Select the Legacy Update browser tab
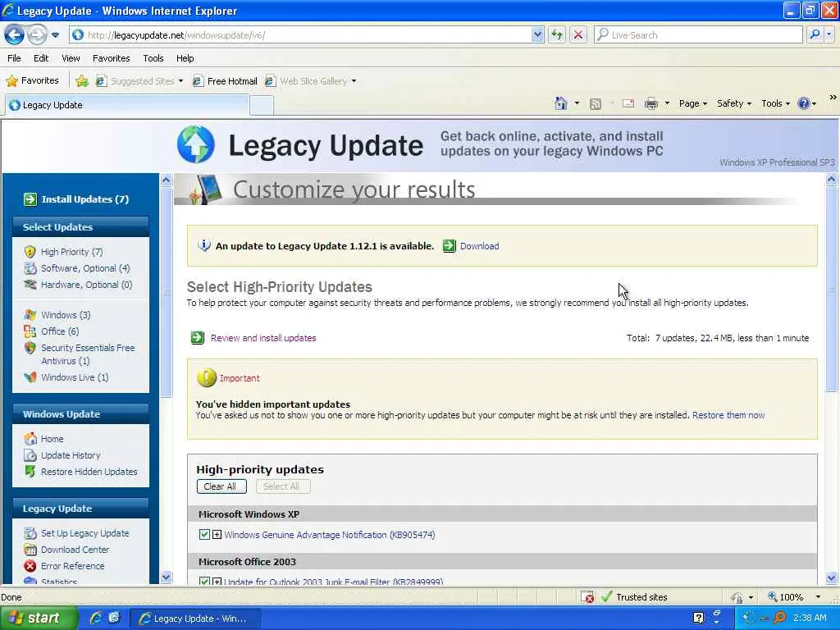 127,105
